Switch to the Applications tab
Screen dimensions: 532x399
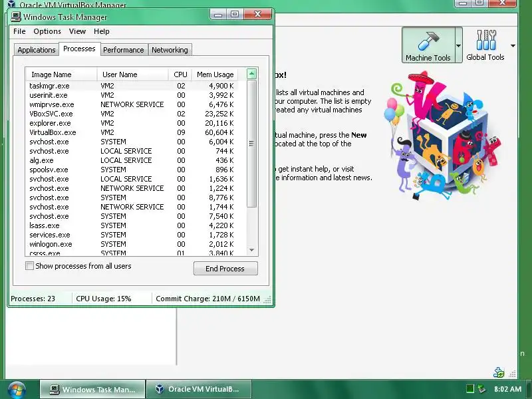pos(37,50)
